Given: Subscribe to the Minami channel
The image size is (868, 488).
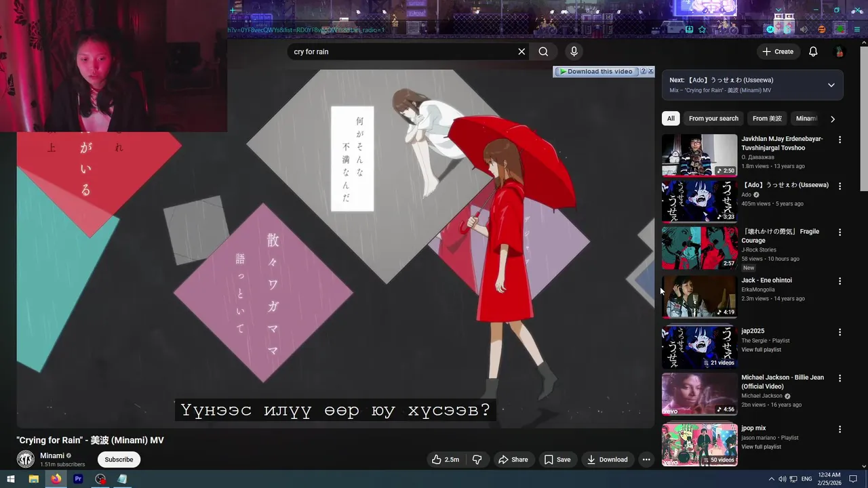Looking at the screenshot, I should click(x=119, y=460).
